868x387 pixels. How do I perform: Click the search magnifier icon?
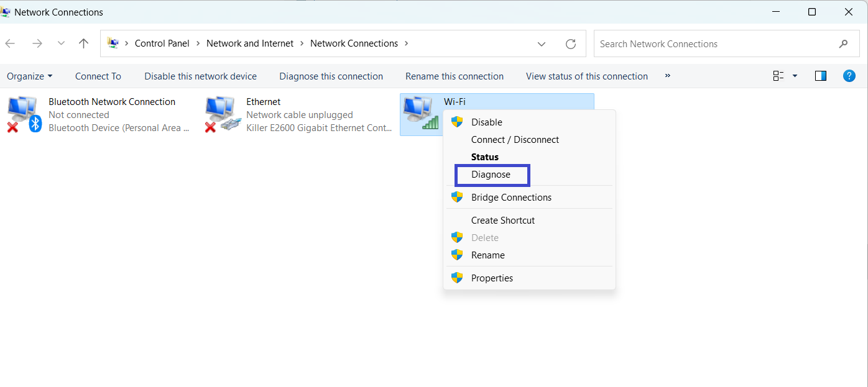click(843, 44)
